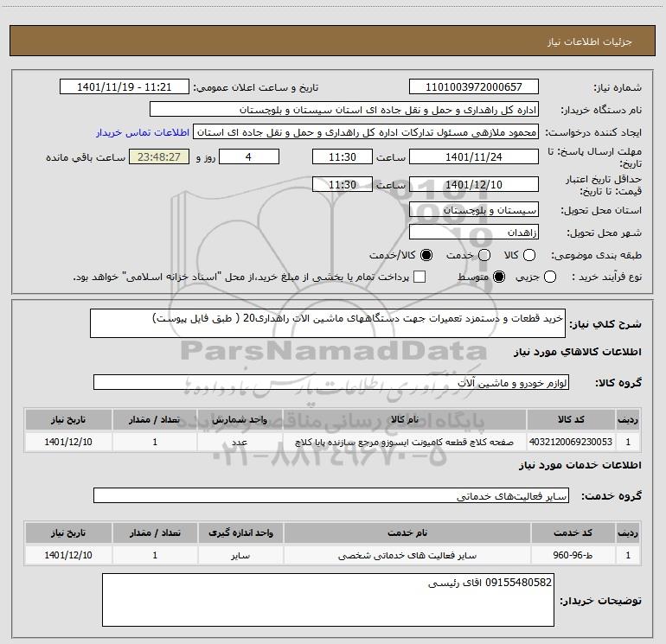Click نام خدمت column header
This screenshot has width=666, height=644.
pos(407,532)
